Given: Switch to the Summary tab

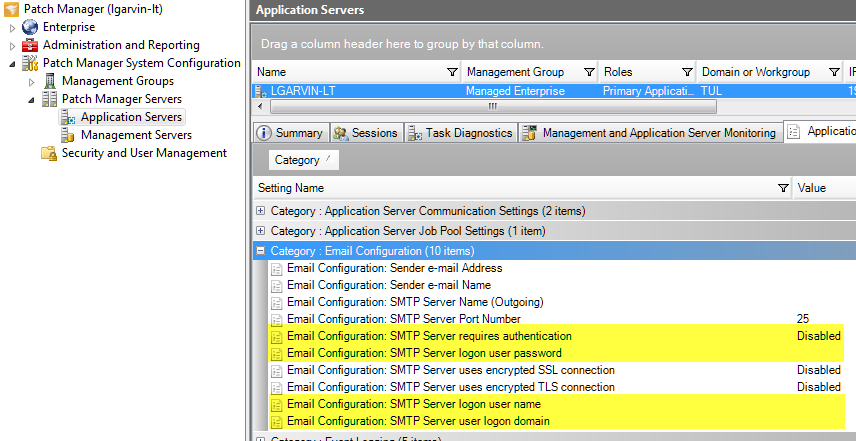Looking at the screenshot, I should [x=292, y=133].
